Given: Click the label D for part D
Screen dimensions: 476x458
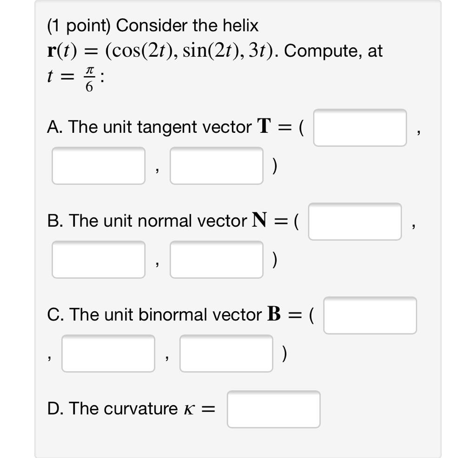Looking at the screenshot, I should [x=53, y=408].
